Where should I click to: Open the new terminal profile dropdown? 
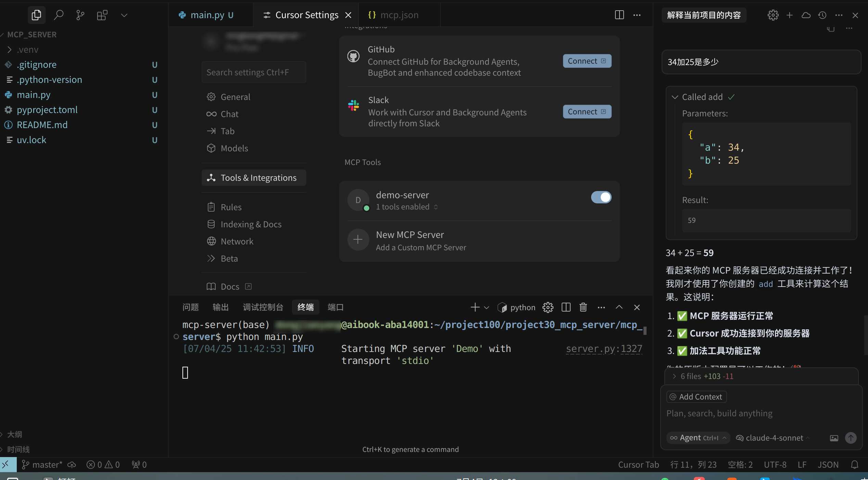486,307
